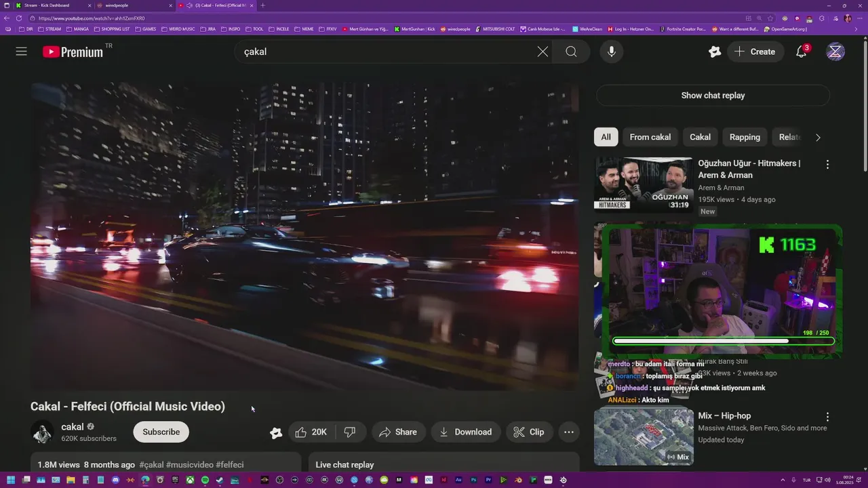Subscribe to the cakal channel
This screenshot has width=868, height=488.
tap(161, 432)
